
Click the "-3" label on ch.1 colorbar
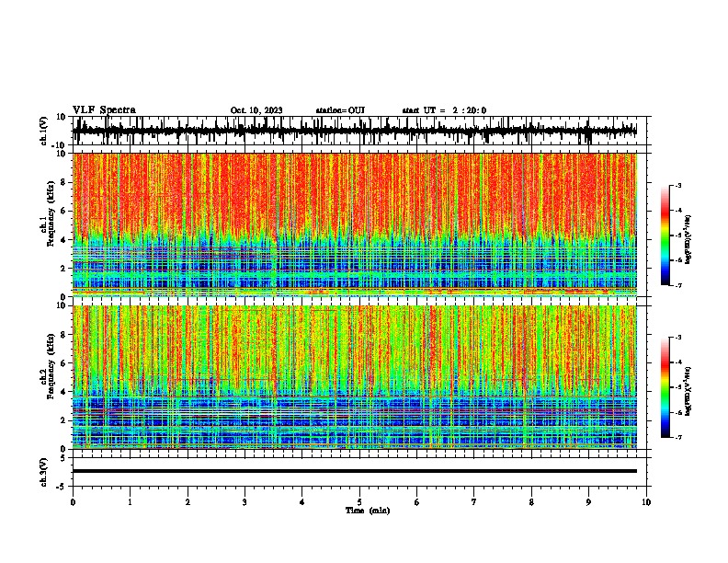coord(677,185)
